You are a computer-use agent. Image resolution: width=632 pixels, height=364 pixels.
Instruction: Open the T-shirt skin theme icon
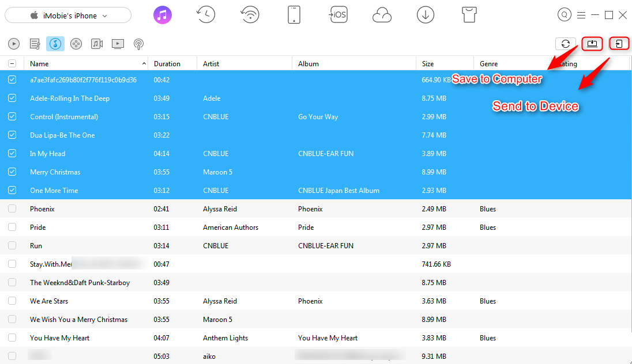(x=469, y=15)
